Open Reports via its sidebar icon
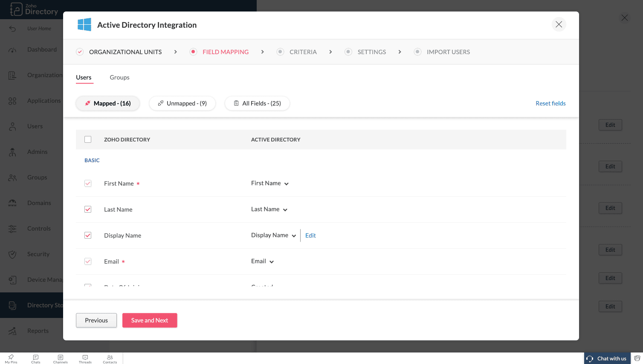This screenshot has height=364, width=643. tap(12, 331)
